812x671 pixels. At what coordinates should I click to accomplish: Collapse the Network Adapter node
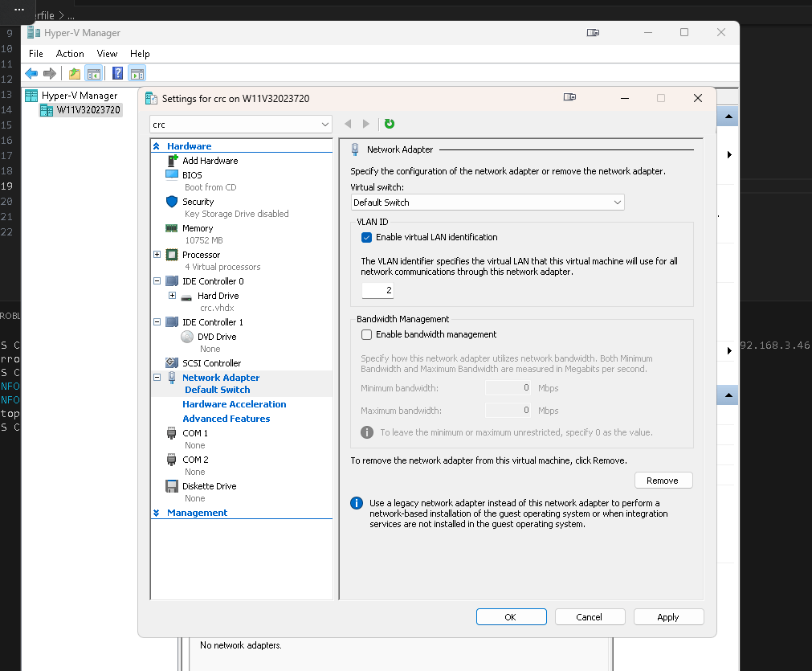coord(157,377)
